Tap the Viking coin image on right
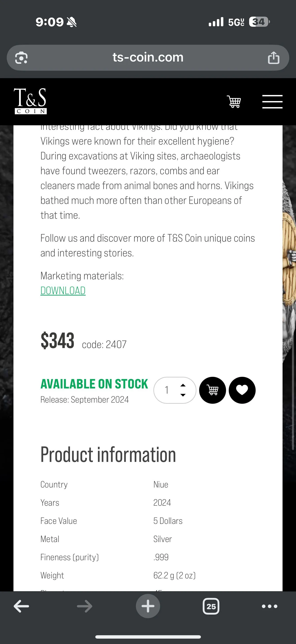This screenshot has height=644, width=296. (x=289, y=275)
